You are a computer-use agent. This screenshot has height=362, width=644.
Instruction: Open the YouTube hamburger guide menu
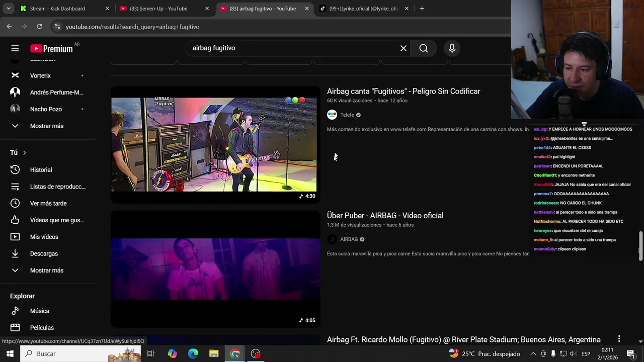coord(15,48)
